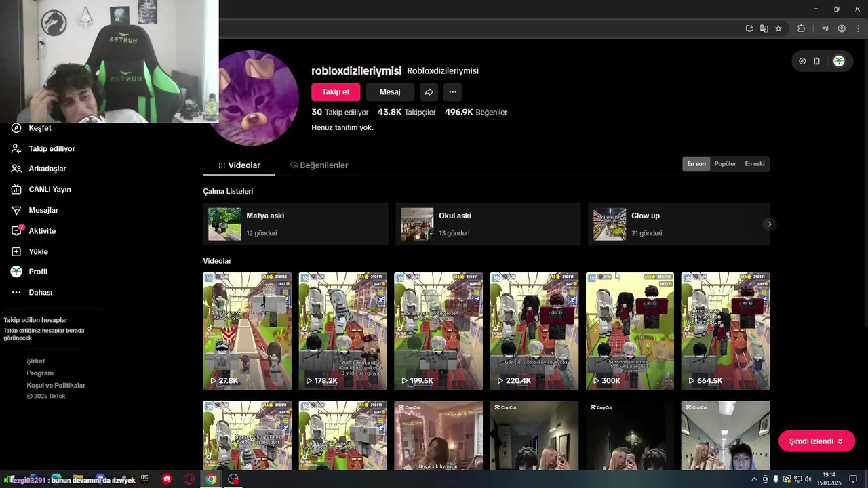Open Koşul ve Politikalar footer link
Screen dimensions: 868x488
pos(56,386)
